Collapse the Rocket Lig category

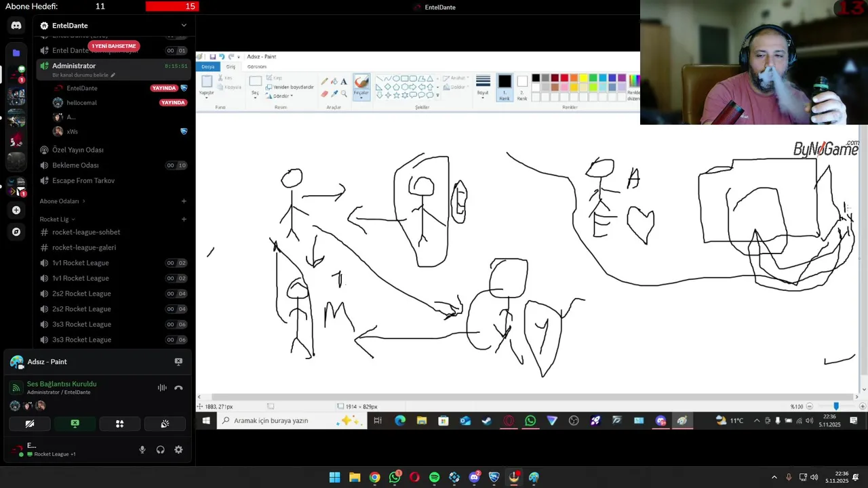point(57,220)
